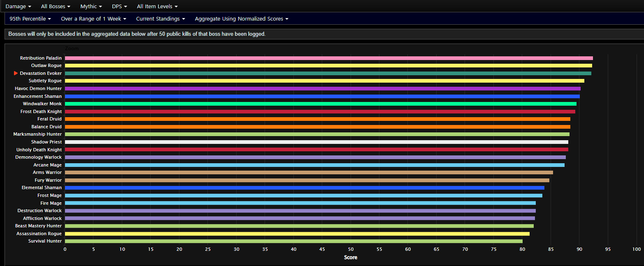The height and width of the screenshot is (266, 644).
Task: Select the Marksmanship Hunter label
Action: (37, 134)
